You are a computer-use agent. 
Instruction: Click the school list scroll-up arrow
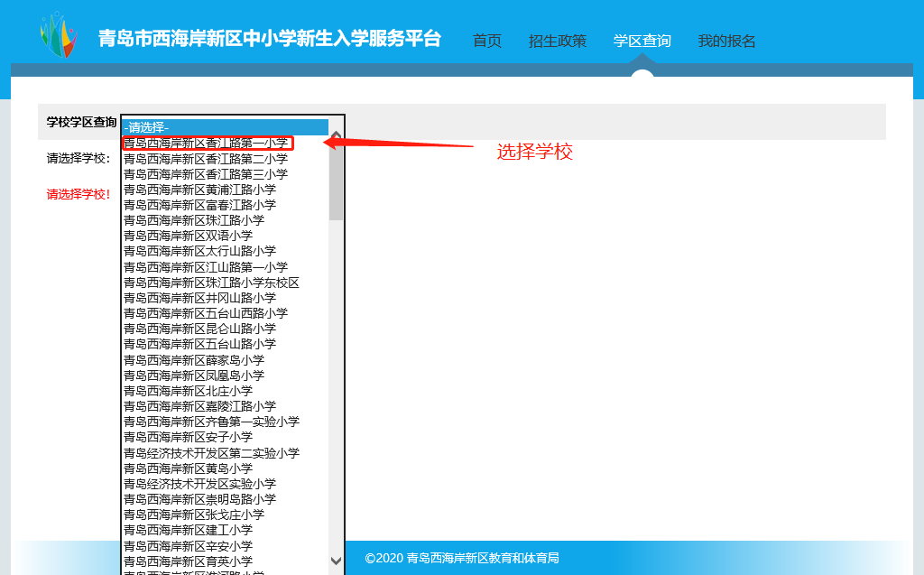pos(336,135)
